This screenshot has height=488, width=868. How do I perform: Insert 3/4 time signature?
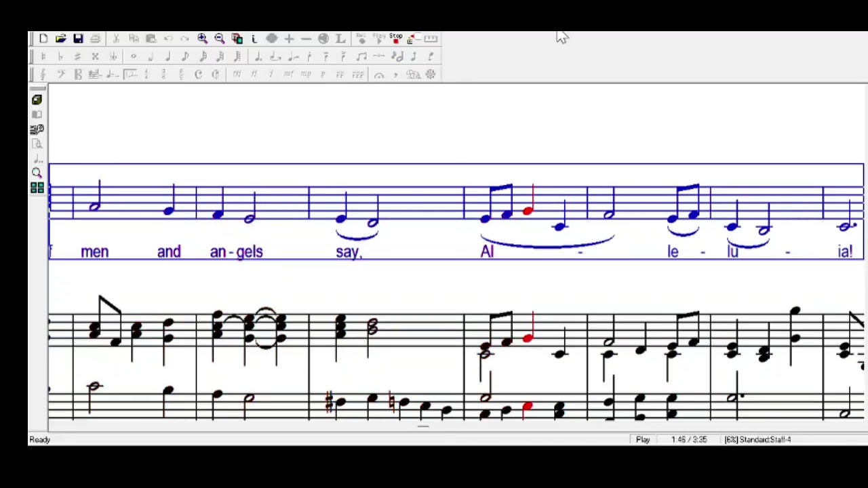[x=163, y=75]
